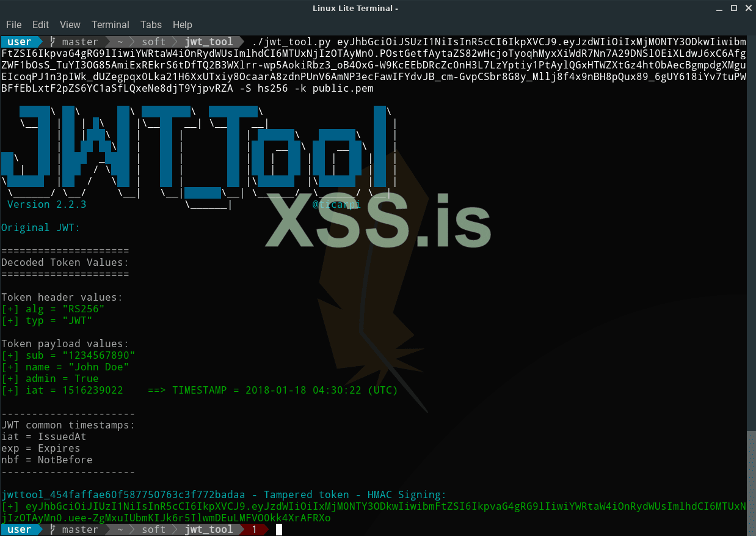Click the 'iat = IssuedAt' line
The image size is (756, 536).
point(43,436)
